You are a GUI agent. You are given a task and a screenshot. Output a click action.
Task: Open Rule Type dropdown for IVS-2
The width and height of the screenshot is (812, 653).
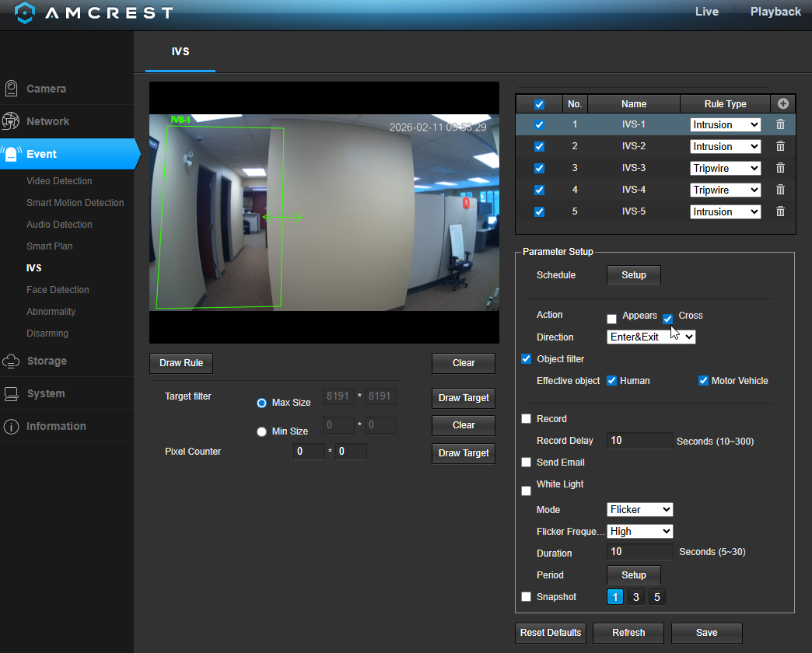(x=725, y=146)
